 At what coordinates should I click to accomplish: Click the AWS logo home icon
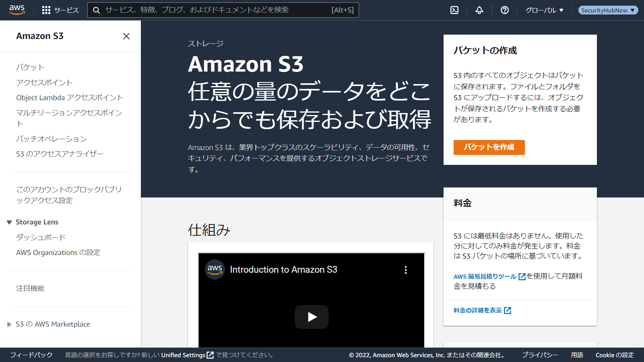pyautogui.click(x=17, y=10)
